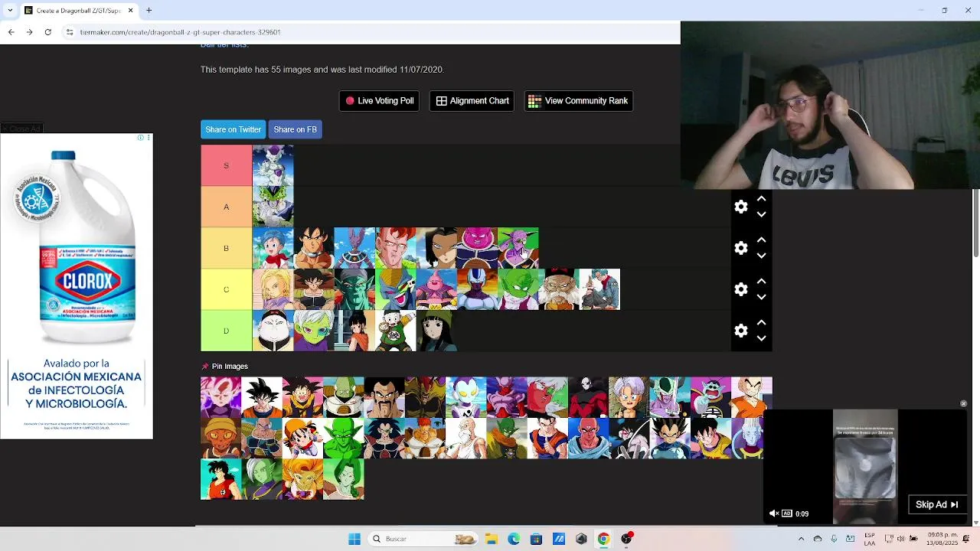This screenshot has height=551, width=980.
Task: Close Ad above the Clorox banner
Action: coord(21,129)
